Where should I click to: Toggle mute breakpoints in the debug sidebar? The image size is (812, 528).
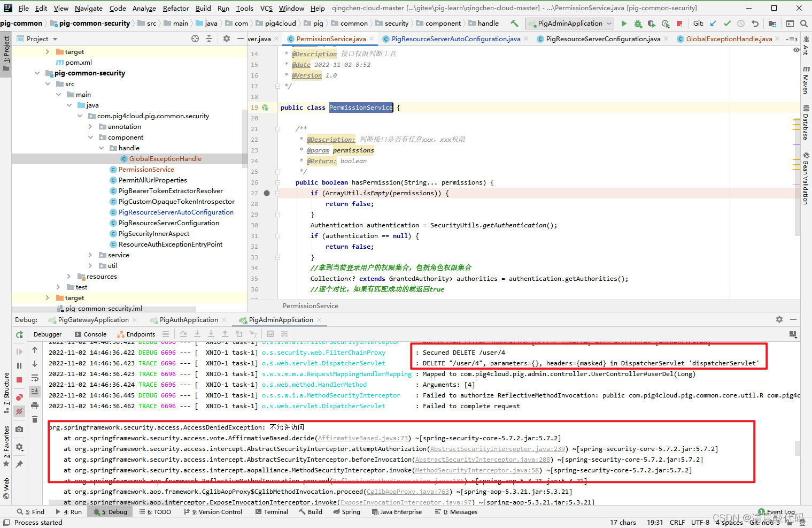pyautogui.click(x=19, y=411)
